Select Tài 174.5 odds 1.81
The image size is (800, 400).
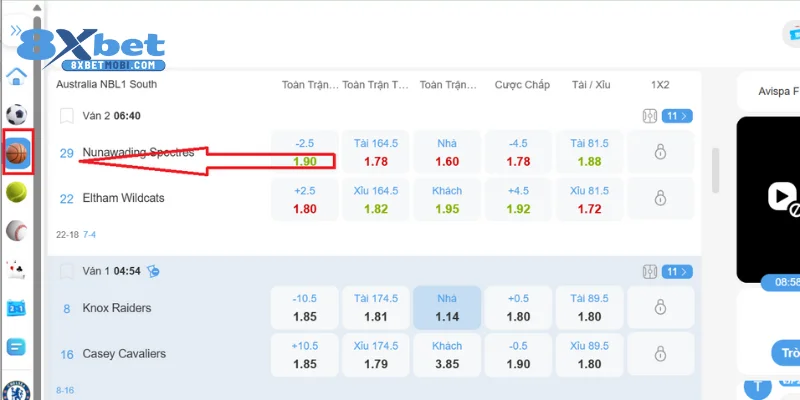pyautogui.click(x=376, y=307)
